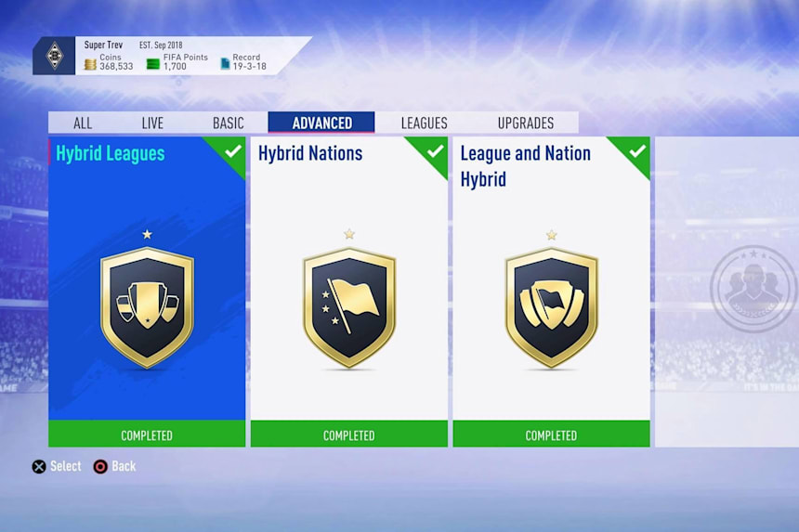This screenshot has height=532, width=799.
Task: Click the faded squad emblem on the right
Action: 753,289
